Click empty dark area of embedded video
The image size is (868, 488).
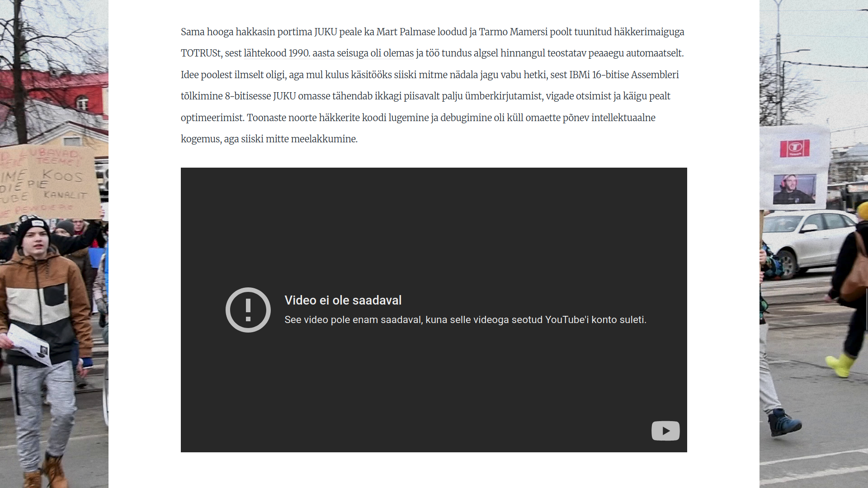tap(434, 217)
